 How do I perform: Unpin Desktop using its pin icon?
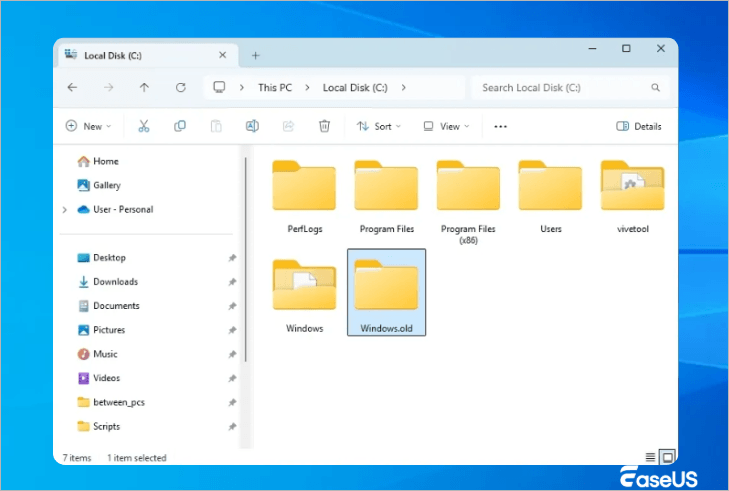pyautogui.click(x=232, y=258)
